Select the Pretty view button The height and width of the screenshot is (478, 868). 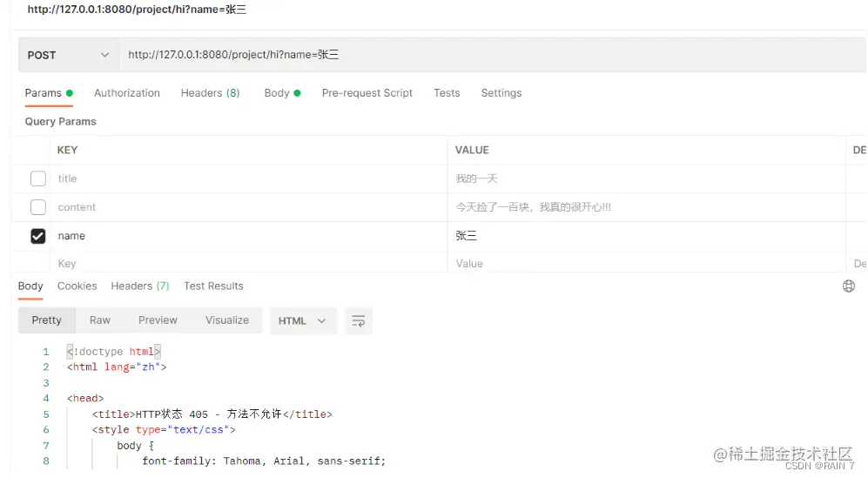(46, 320)
